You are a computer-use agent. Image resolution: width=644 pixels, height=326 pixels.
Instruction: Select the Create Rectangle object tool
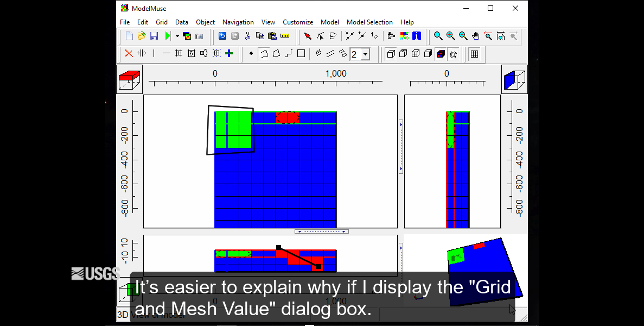pos(302,54)
